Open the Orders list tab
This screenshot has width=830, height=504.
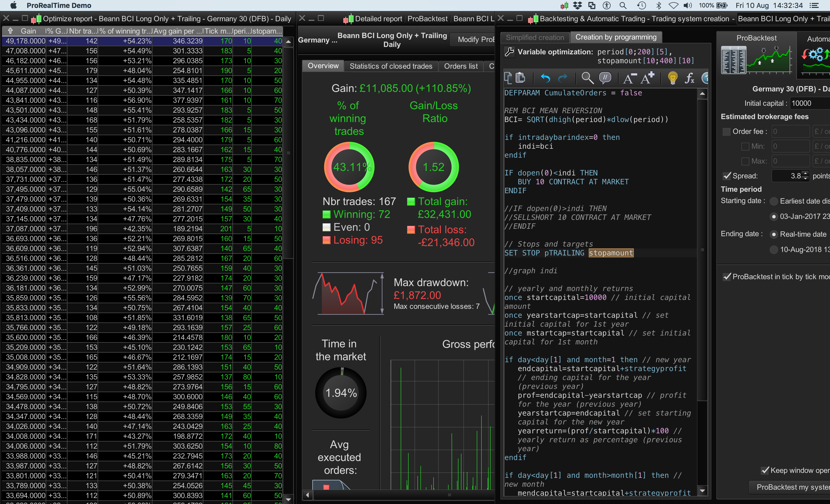coord(460,66)
